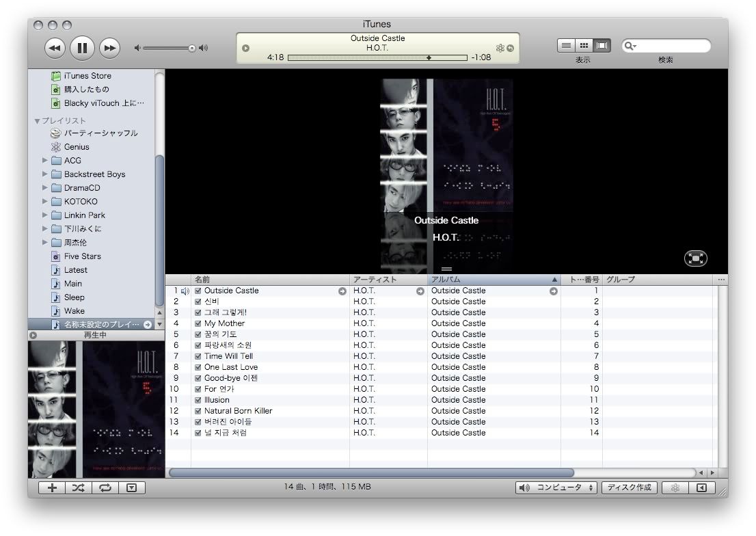Switch to grid view icon

click(x=584, y=45)
